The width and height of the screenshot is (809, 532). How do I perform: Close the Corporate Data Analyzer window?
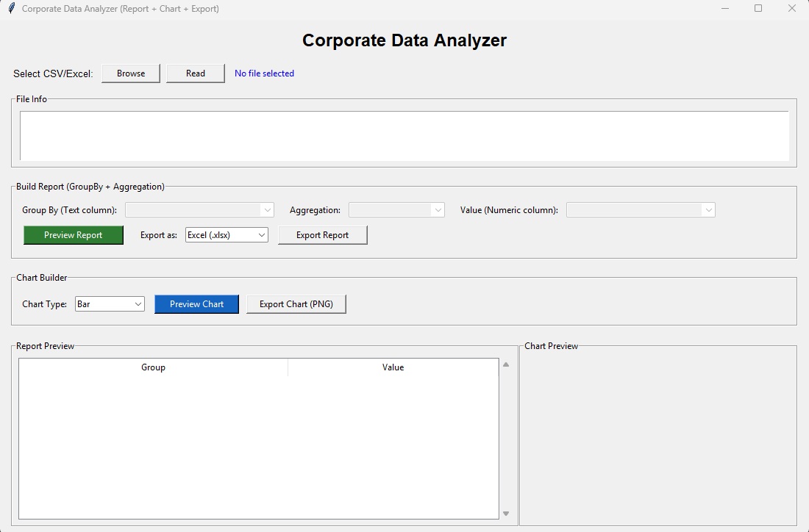point(792,8)
